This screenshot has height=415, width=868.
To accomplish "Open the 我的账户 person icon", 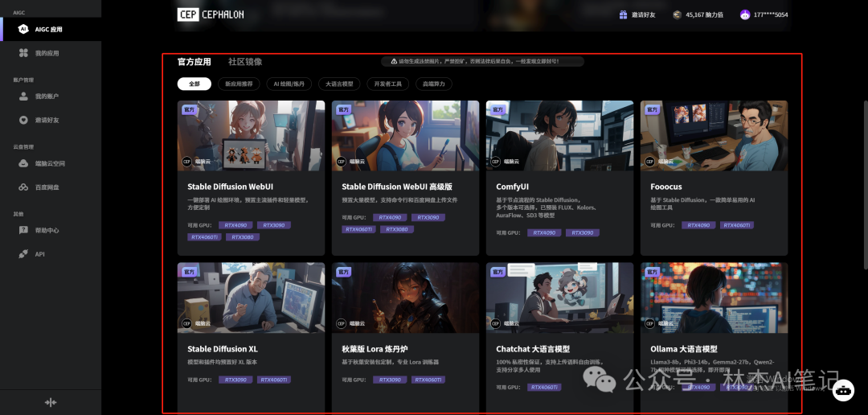I will (23, 97).
